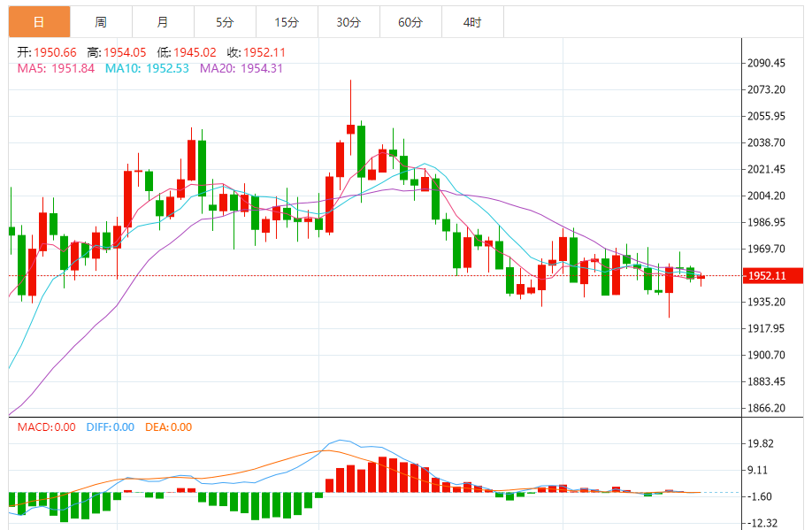Click the MA20: 1954.31 indicator label
The height and width of the screenshot is (530, 812).
coord(241,68)
